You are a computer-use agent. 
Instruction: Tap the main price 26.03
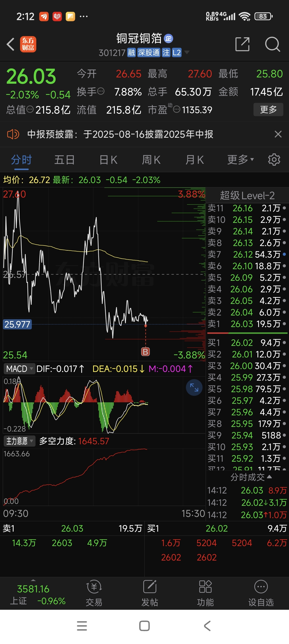[31, 76]
